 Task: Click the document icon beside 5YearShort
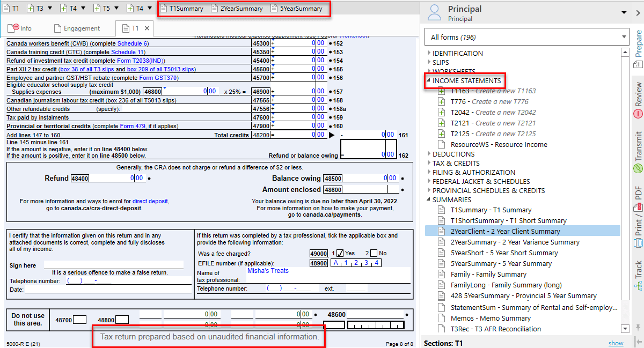point(441,253)
